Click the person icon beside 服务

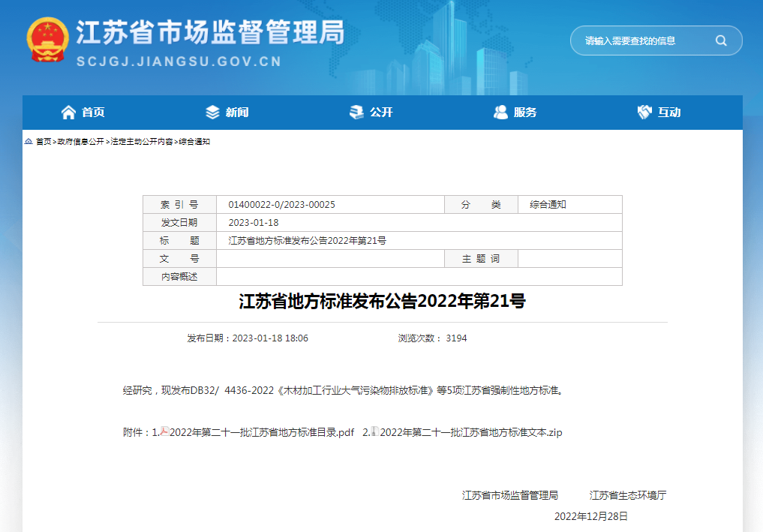[x=500, y=112]
